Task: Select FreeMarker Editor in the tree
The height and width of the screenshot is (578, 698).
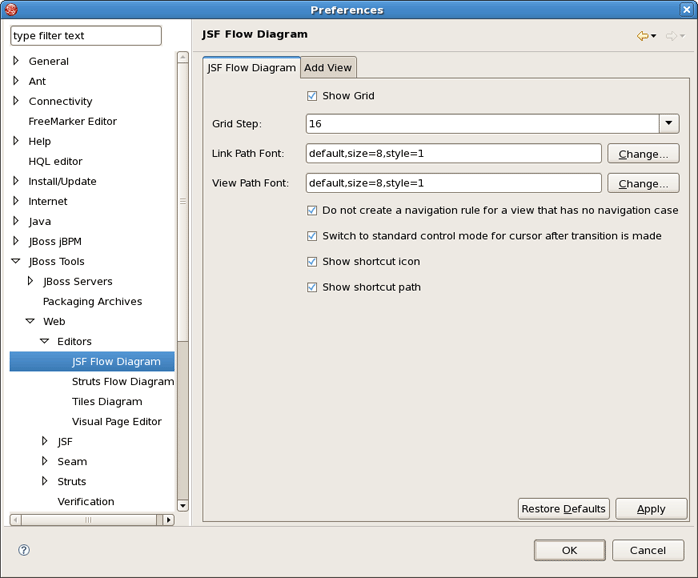Action: coord(73,121)
